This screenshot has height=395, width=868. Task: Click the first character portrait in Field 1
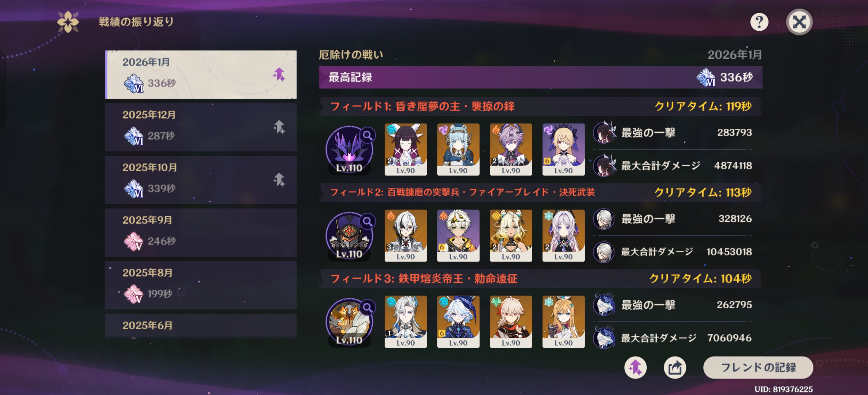(406, 149)
